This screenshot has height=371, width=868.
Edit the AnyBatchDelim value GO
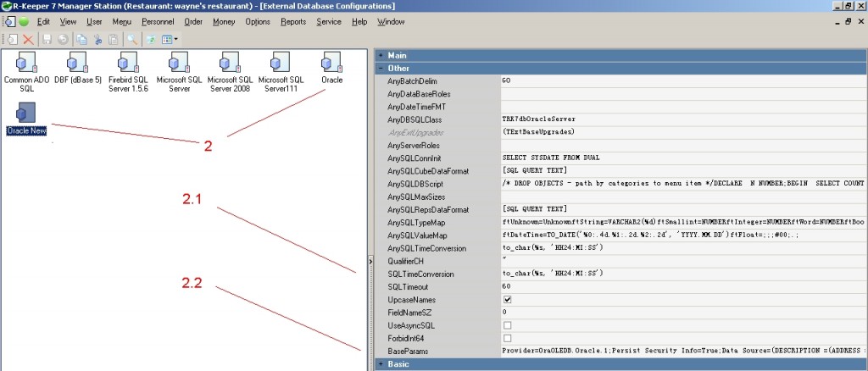(x=684, y=80)
